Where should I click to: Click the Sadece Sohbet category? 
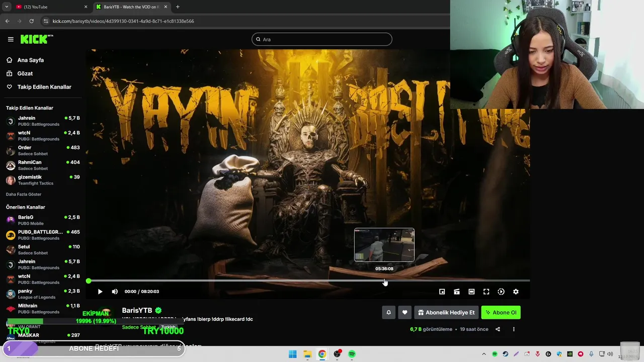139,327
